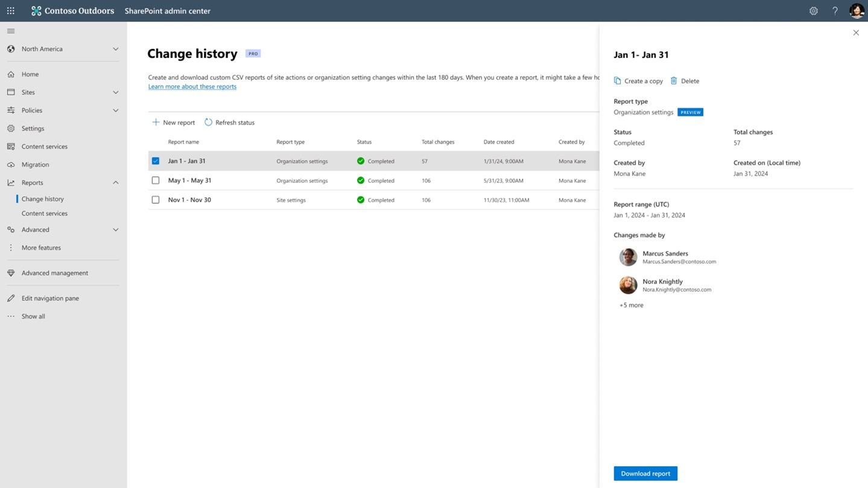
Task: Select the May 1 - May 31 checkbox
Action: coord(156,180)
